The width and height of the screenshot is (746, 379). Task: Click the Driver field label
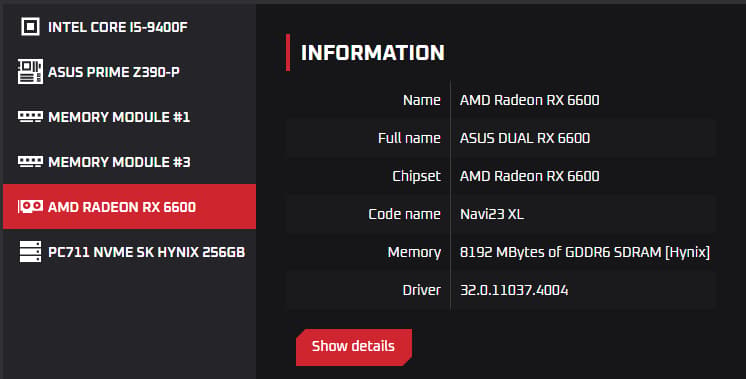422,290
